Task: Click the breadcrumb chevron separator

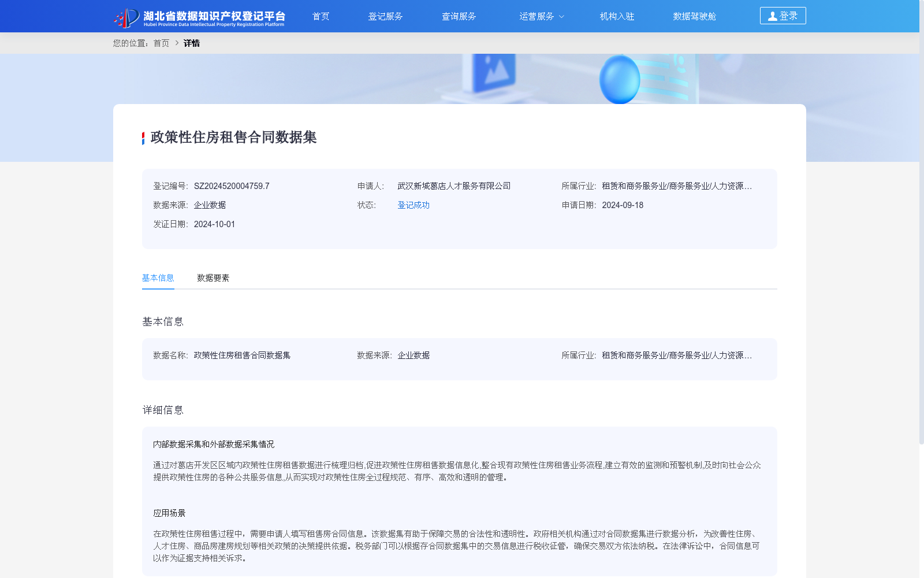Action: 177,43
